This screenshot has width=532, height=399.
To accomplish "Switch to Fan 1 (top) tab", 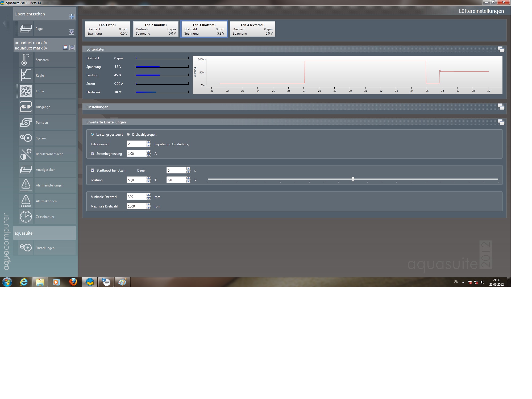I will pyautogui.click(x=107, y=29).
